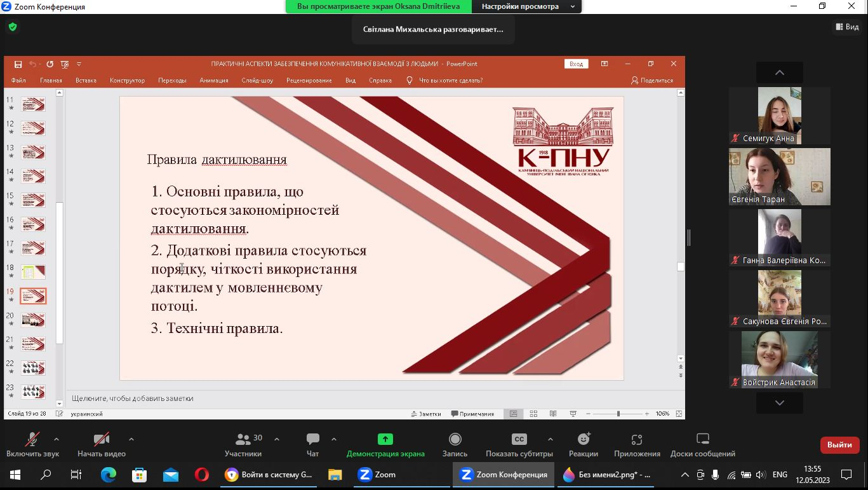Open Microsoft Edge from the taskbar
868x490 pixels.
[x=109, y=475]
